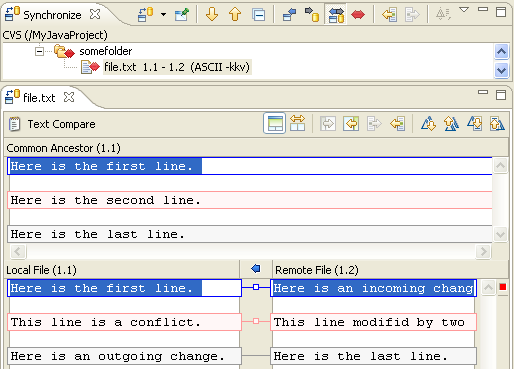Close the file.txt compare editor tab
Image resolution: width=514 pixels, height=369 pixels.
point(69,97)
